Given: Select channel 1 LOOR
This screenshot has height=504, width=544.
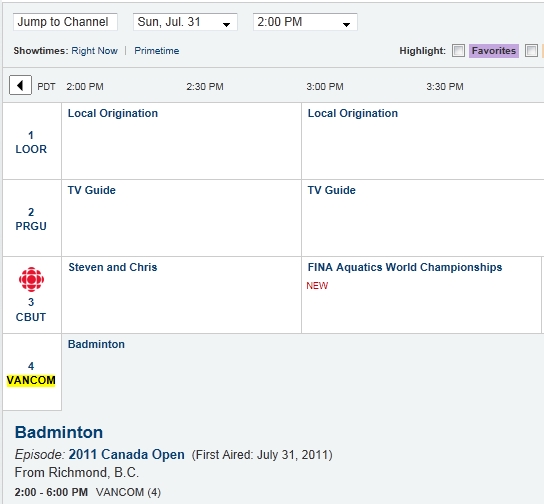Looking at the screenshot, I should pos(31,142).
